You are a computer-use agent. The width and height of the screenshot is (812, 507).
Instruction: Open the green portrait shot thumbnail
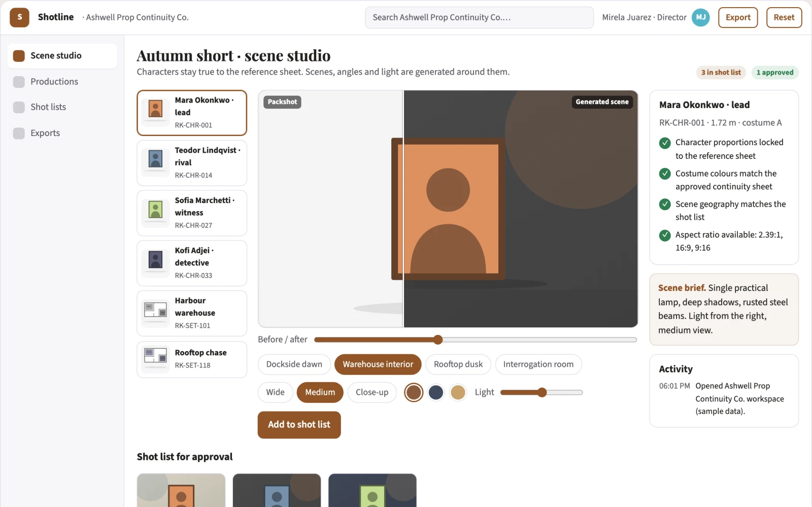click(x=373, y=490)
